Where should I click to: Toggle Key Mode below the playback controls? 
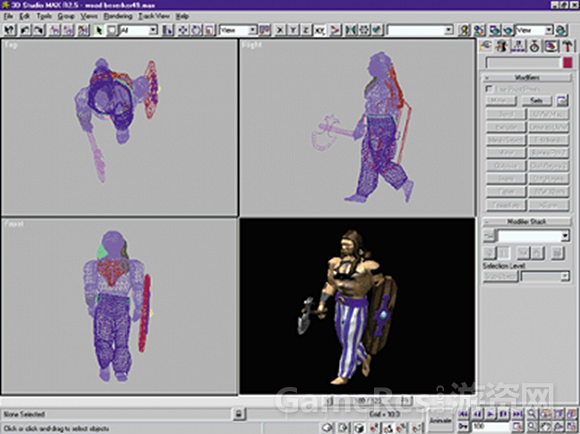463,427
